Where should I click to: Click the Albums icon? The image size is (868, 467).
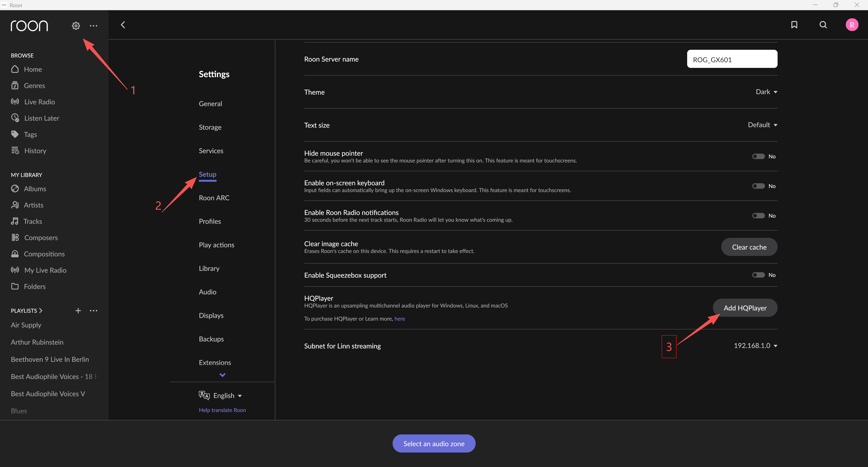(x=15, y=188)
